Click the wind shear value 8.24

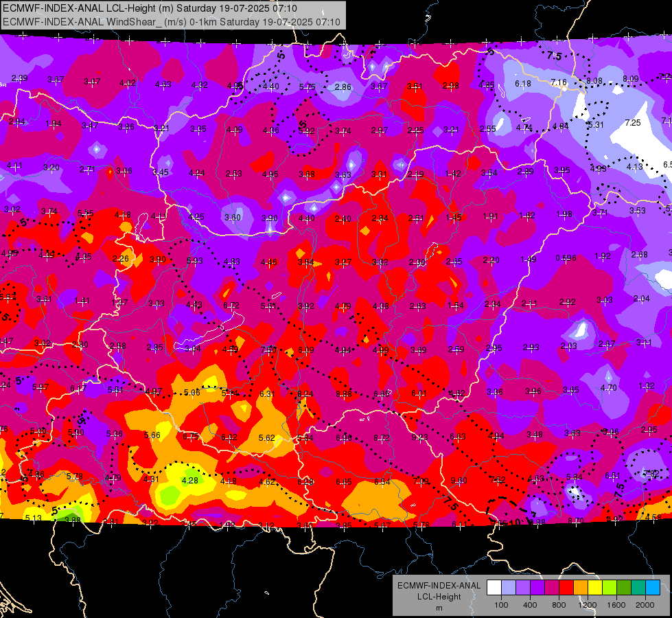coord(305,393)
